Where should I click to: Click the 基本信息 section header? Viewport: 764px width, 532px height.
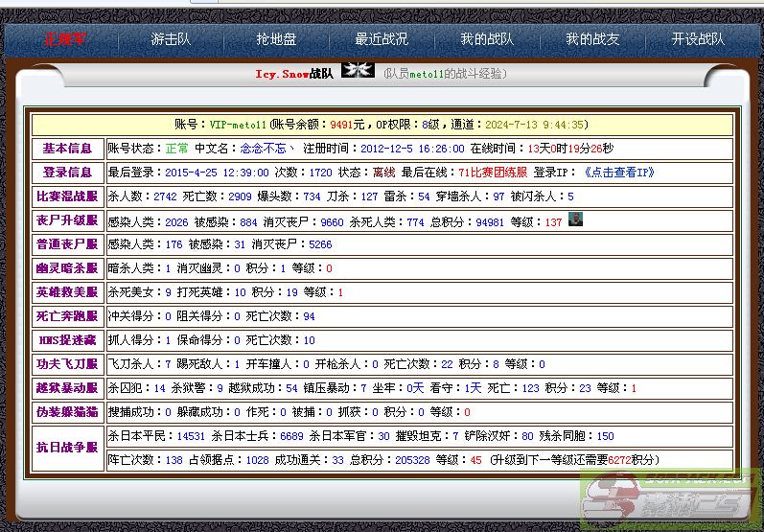click(x=67, y=149)
